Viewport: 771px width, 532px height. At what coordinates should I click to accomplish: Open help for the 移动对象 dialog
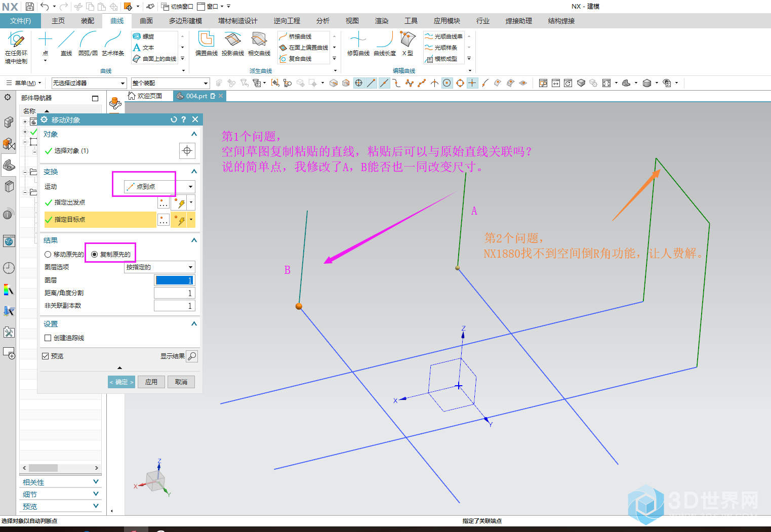(184, 119)
